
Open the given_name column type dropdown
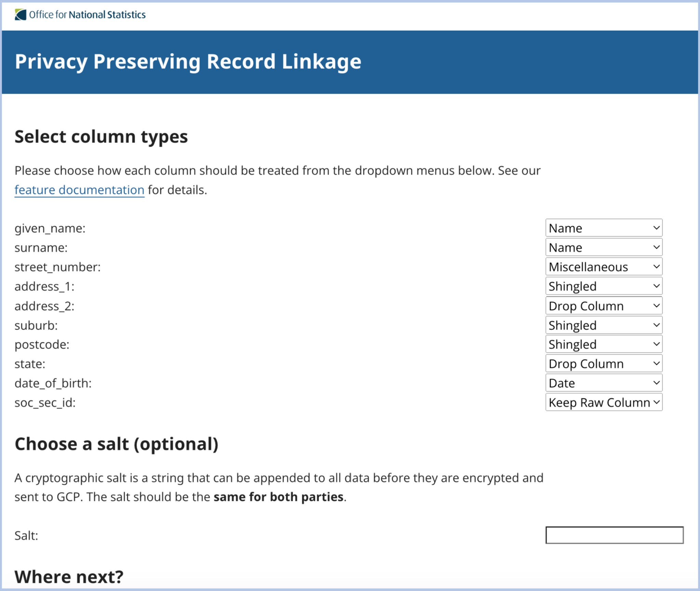coord(604,228)
